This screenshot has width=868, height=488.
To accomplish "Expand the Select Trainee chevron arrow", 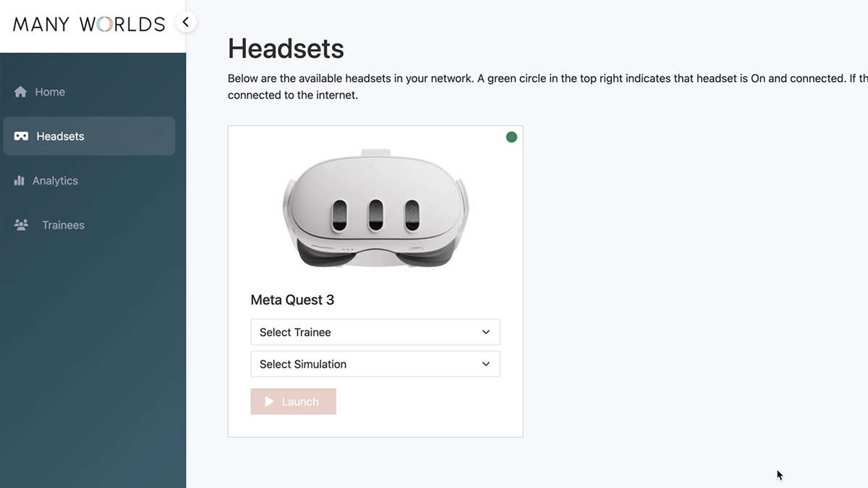I will pos(486,332).
